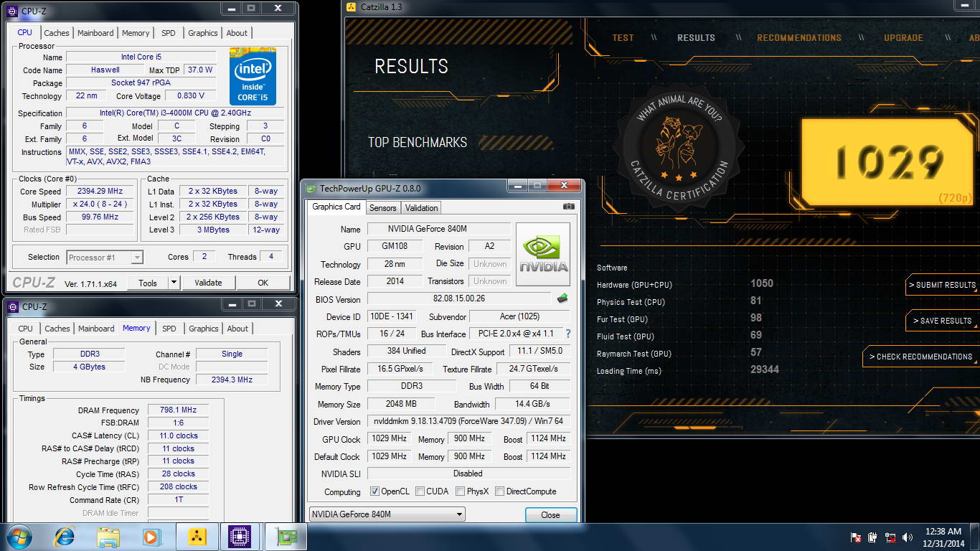Click the DRAM Frequency value 798.1 MHz
Image resolution: width=980 pixels, height=551 pixels.
[177, 410]
